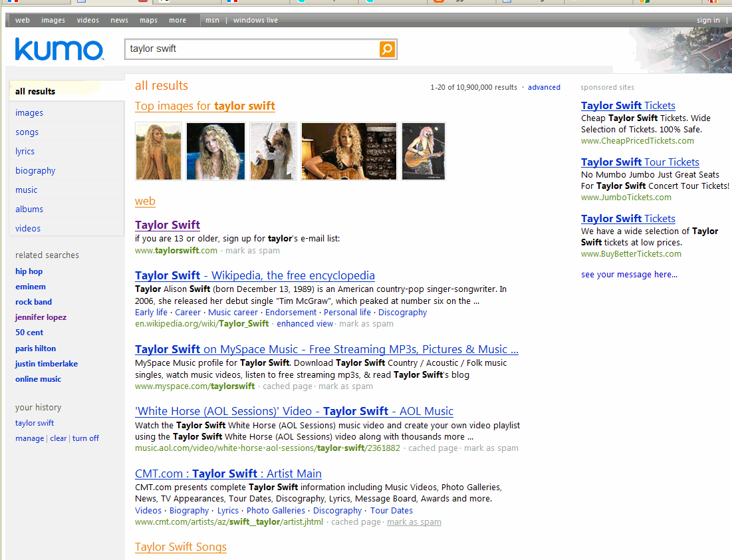The height and width of the screenshot is (560, 732).
Task: Mark taylorswift.com result as spam
Action: click(253, 250)
